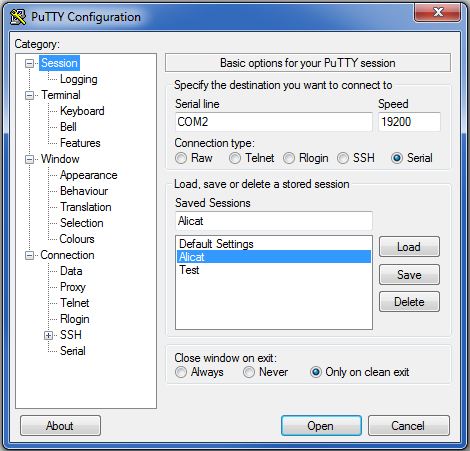
Task: Choose Only on clean exit option
Action: click(316, 372)
